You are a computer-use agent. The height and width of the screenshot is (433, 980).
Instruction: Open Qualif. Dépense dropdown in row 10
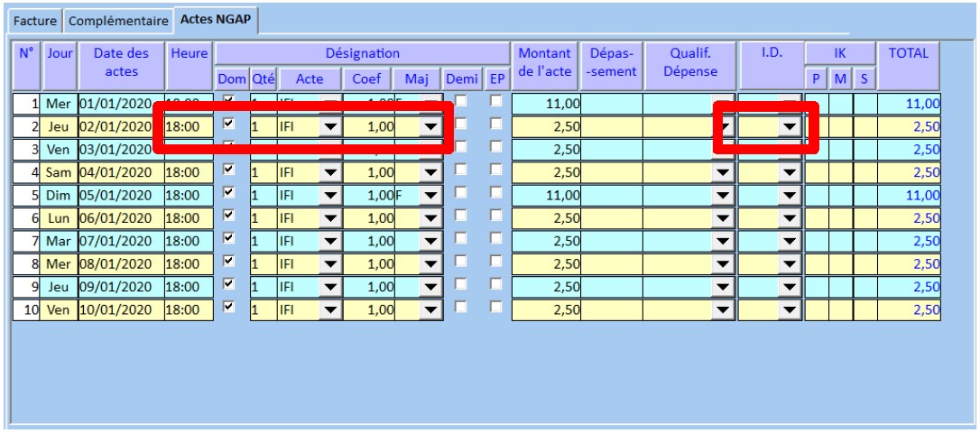pos(723,310)
